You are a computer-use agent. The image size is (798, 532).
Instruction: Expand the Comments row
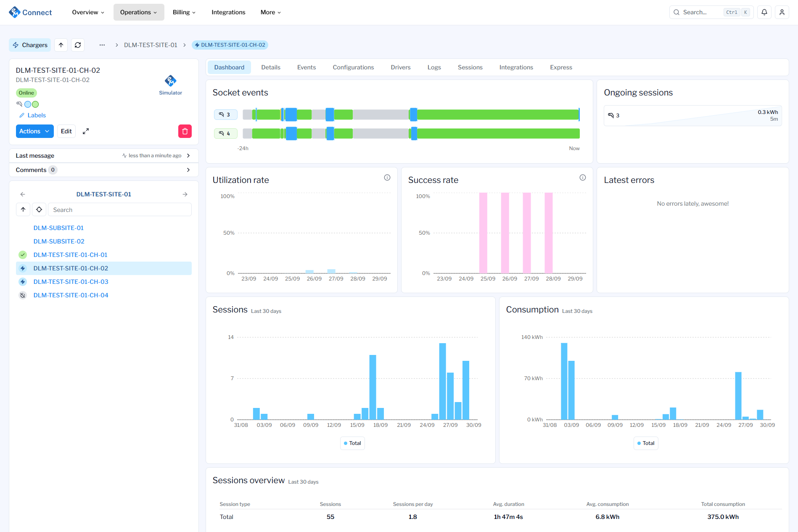[x=103, y=170]
